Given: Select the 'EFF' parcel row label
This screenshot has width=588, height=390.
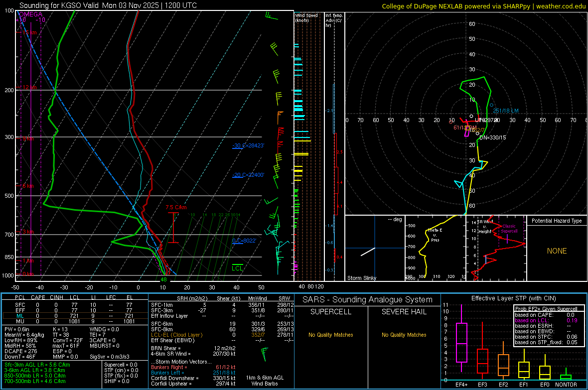Looking at the screenshot, I should coord(20,310).
